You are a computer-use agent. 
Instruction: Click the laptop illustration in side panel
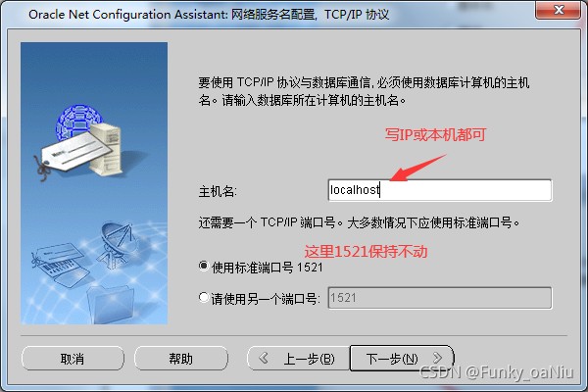click(60, 265)
